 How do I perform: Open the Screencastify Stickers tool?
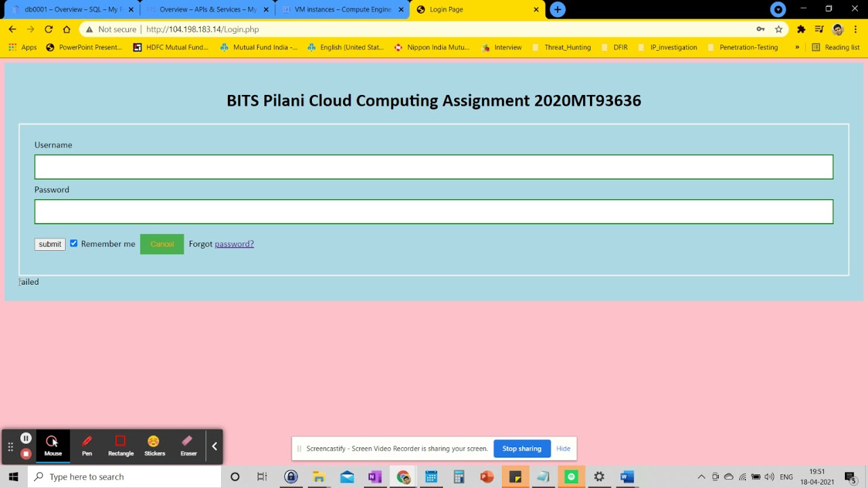pyautogui.click(x=155, y=446)
